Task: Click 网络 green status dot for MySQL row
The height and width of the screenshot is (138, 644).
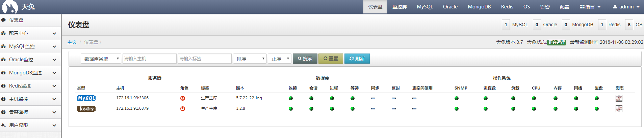Action: tap(576, 98)
